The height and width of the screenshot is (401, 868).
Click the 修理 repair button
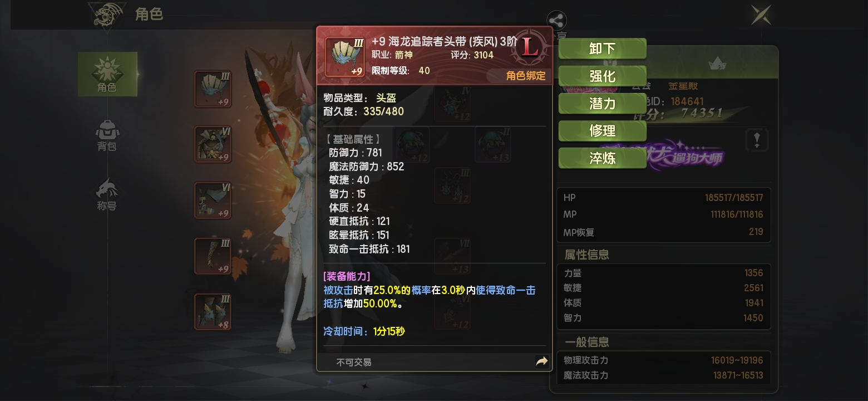(602, 130)
